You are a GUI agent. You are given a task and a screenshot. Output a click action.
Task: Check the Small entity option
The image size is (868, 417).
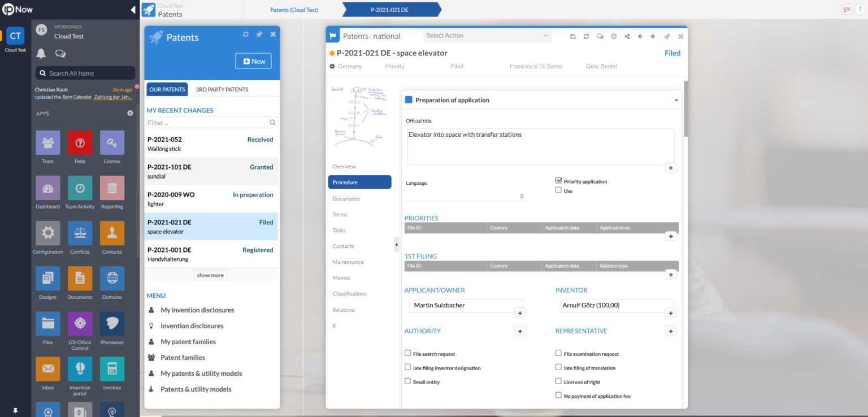[407, 381]
